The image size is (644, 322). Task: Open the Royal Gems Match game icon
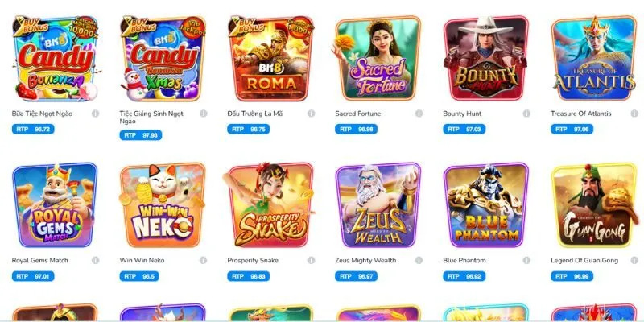coord(55,205)
